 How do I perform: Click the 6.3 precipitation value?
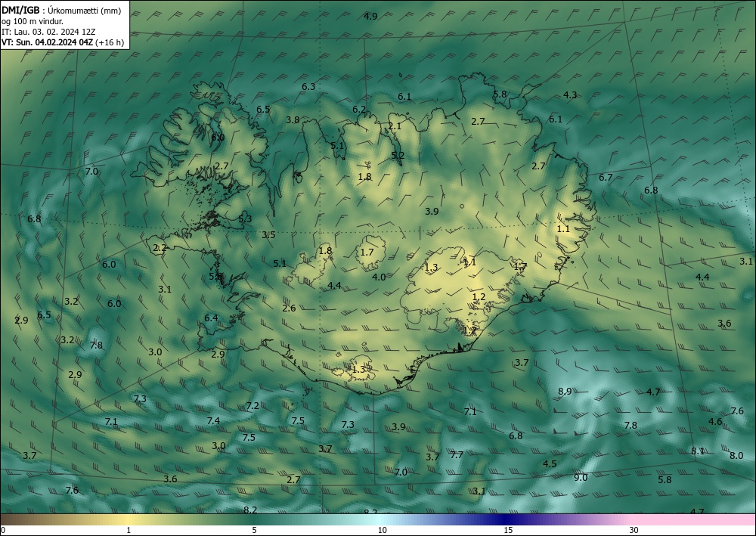coord(308,87)
